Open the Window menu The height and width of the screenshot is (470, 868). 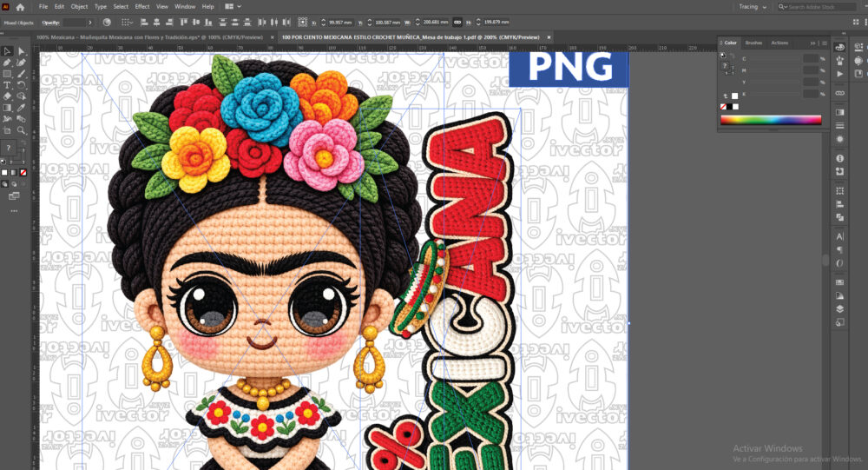185,7
